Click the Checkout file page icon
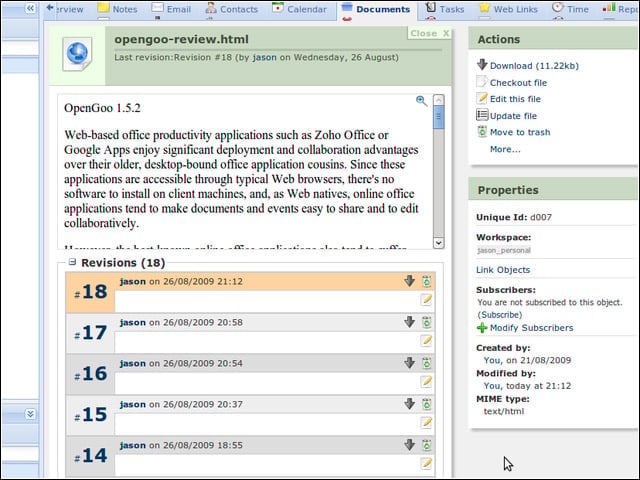This screenshot has width=640, height=480. click(x=482, y=82)
